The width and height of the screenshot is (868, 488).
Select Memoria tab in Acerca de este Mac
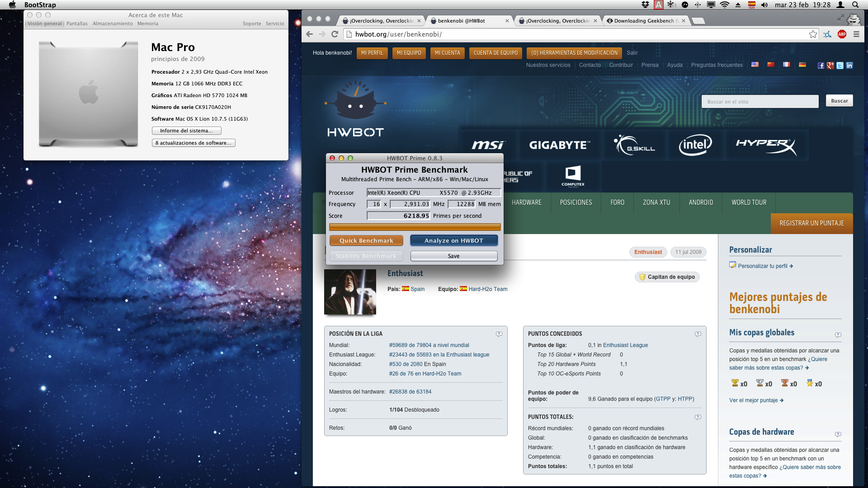tap(148, 23)
